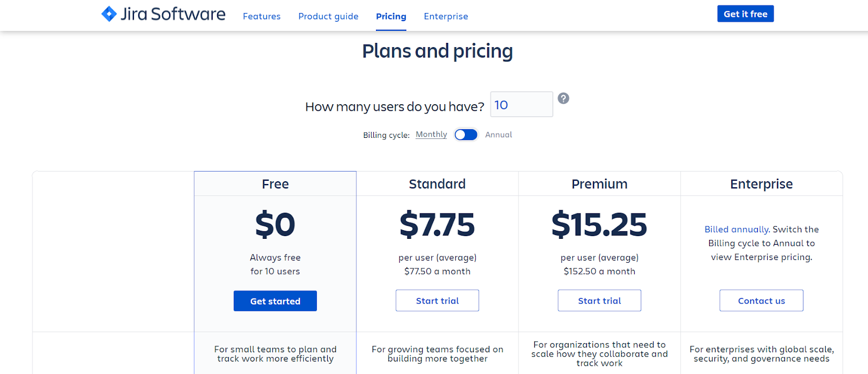Click the help question mark icon
Viewport: 868px width, 374px height.
(x=563, y=98)
